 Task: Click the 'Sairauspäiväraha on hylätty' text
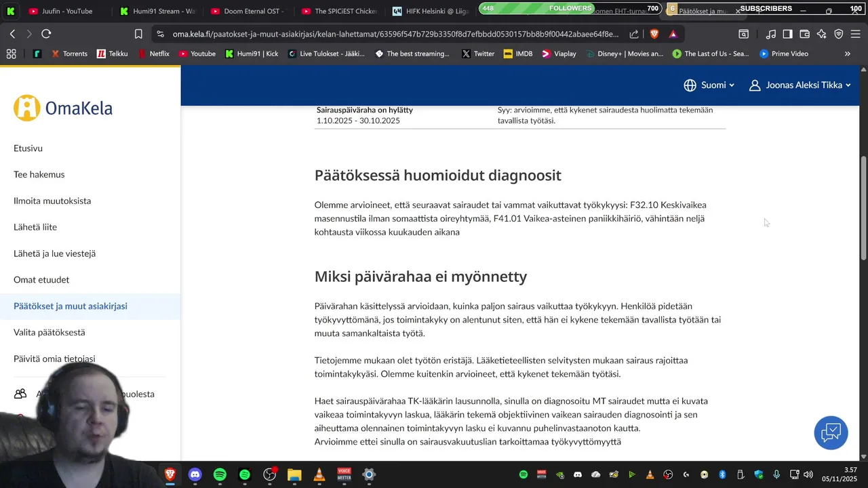coord(365,110)
